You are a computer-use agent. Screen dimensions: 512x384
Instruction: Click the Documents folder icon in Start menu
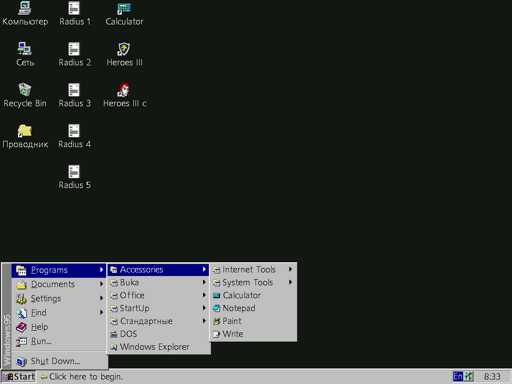click(21, 284)
